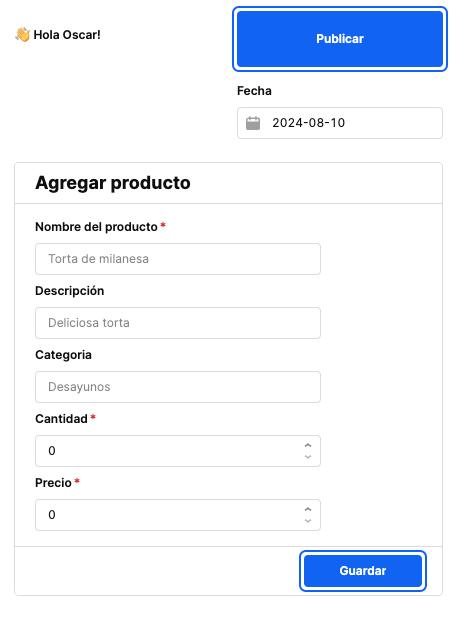Click the Publicar button
469x623 pixels.
[x=340, y=39]
